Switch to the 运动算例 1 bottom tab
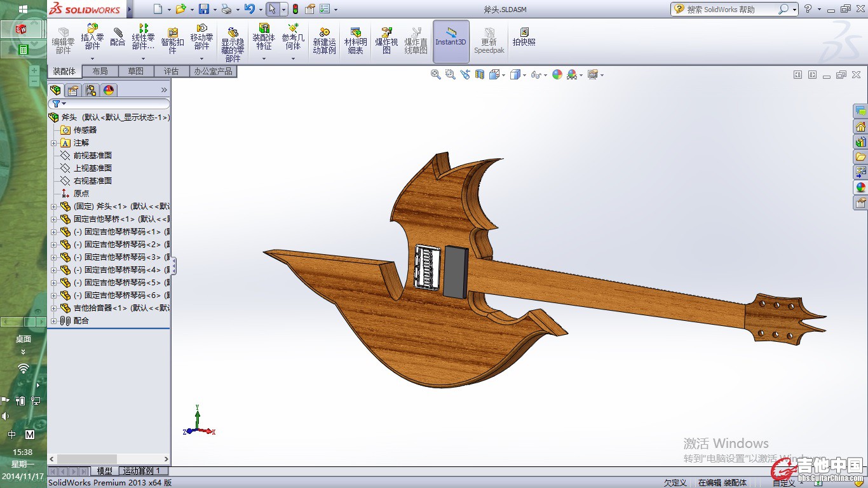The image size is (868, 488). click(143, 471)
